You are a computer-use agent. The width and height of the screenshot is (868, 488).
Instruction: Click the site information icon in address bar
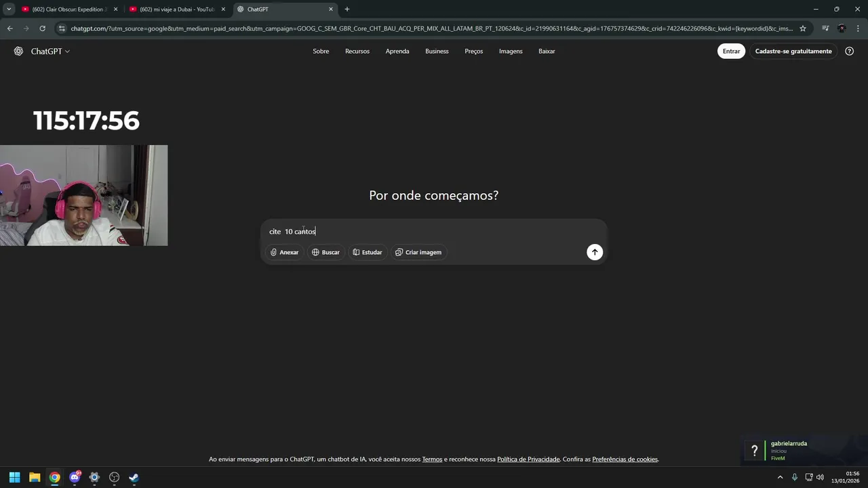click(x=62, y=28)
